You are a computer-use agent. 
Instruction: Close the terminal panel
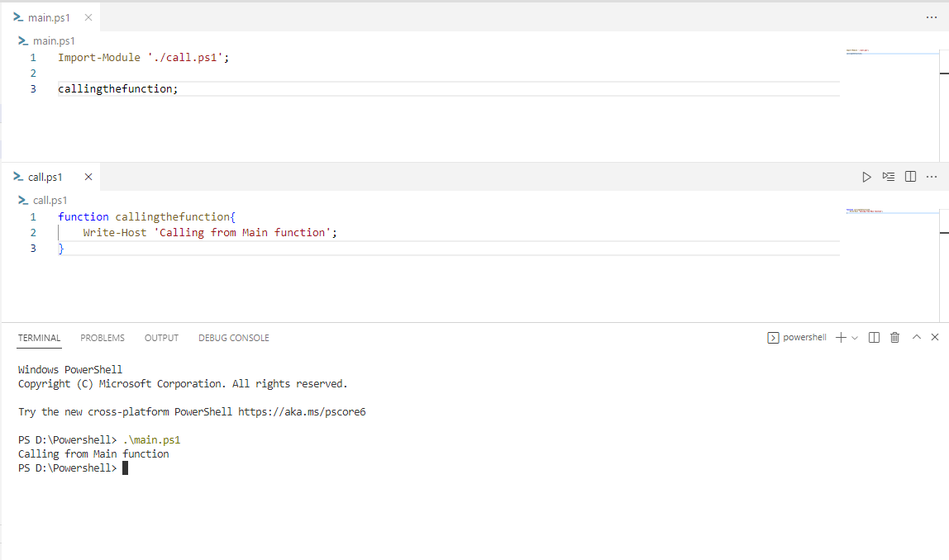pos(934,337)
